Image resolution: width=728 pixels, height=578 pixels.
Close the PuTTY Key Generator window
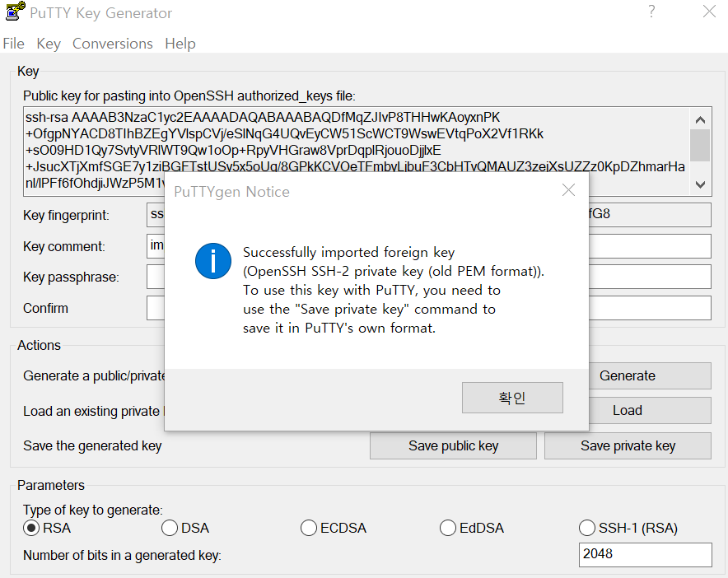tap(709, 12)
